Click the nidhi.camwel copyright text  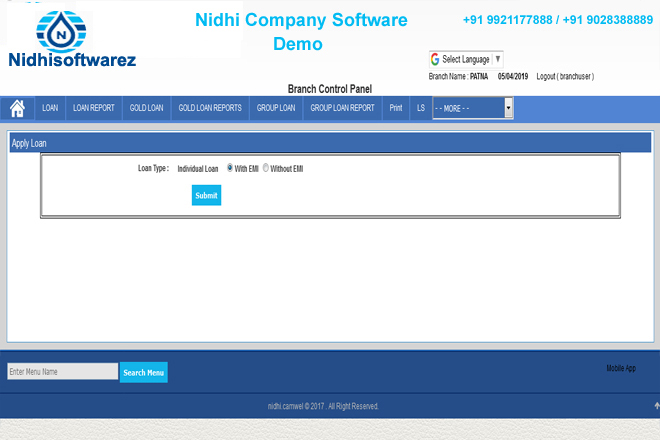(323, 406)
